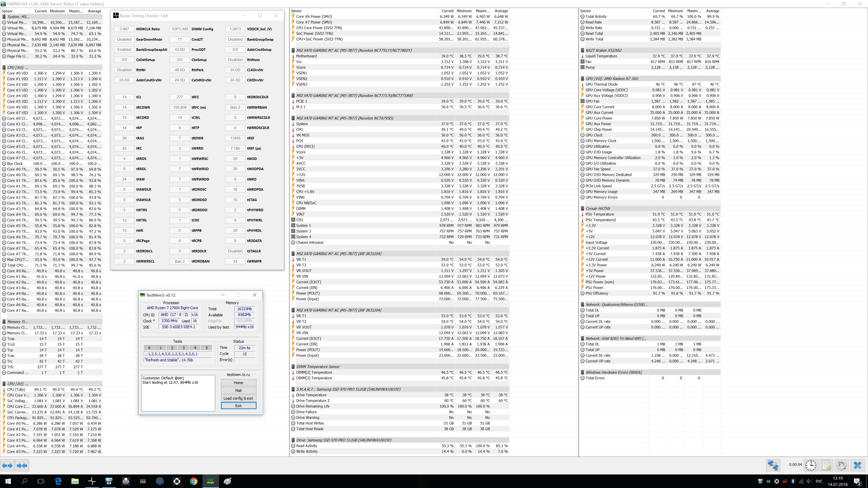Click the expand columns arrows button
The image size is (868, 488).
tap(7, 465)
